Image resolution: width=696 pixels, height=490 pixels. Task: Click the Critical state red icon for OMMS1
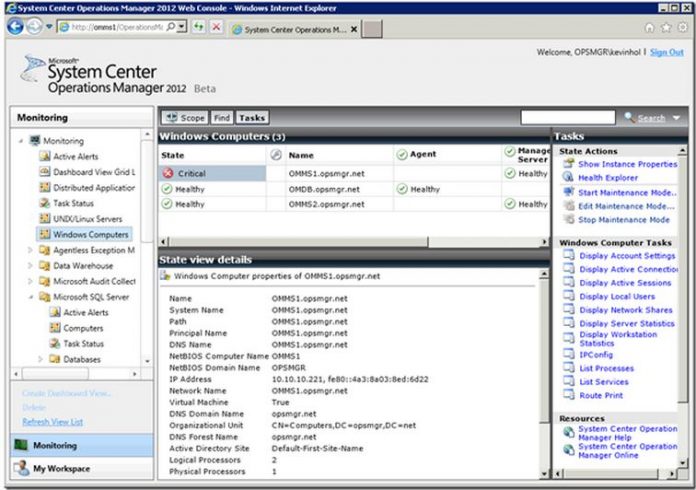pyautogui.click(x=167, y=173)
